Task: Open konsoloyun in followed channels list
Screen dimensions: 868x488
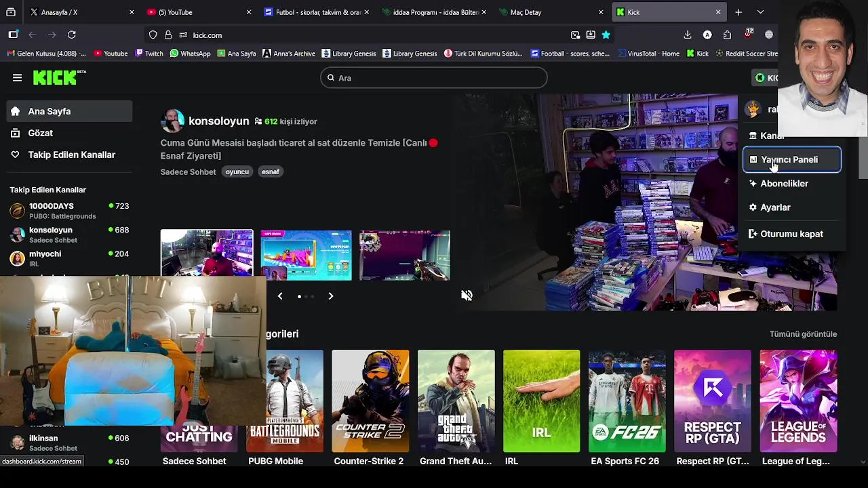Action: pos(69,235)
